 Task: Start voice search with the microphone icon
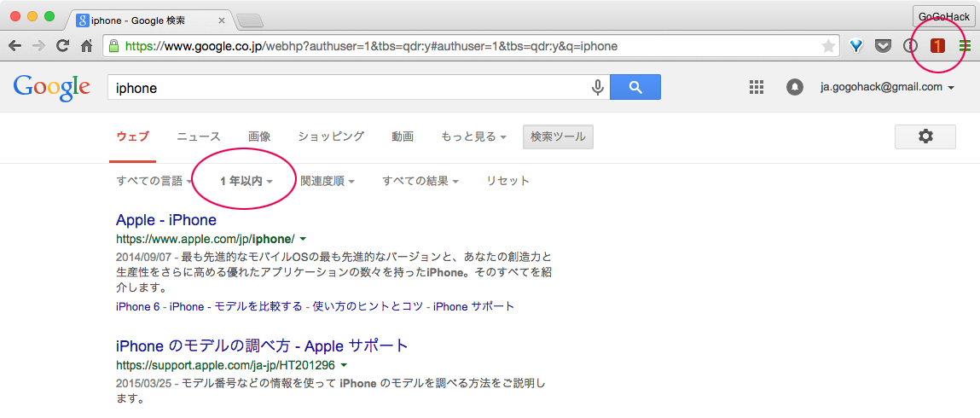coord(598,88)
